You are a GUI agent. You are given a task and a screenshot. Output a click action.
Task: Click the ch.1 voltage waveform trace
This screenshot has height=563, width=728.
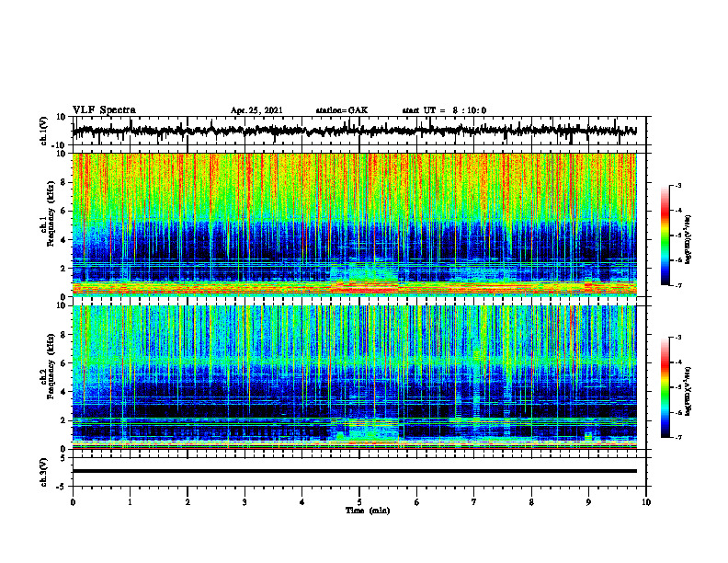(355, 131)
